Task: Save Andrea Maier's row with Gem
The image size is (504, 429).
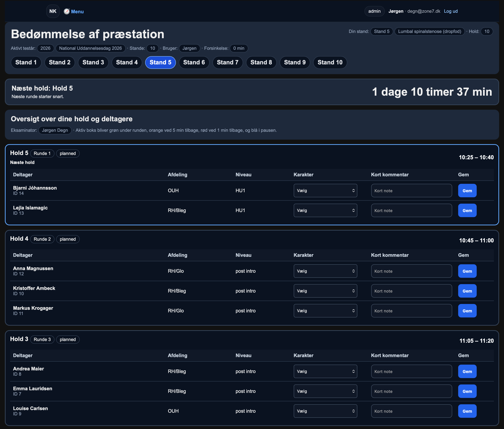Action: [x=467, y=371]
